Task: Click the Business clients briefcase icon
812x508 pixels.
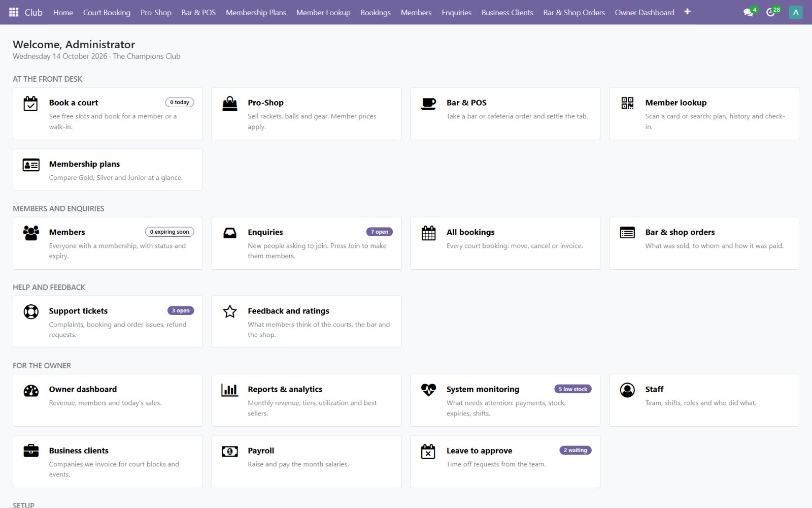Action: pos(31,451)
